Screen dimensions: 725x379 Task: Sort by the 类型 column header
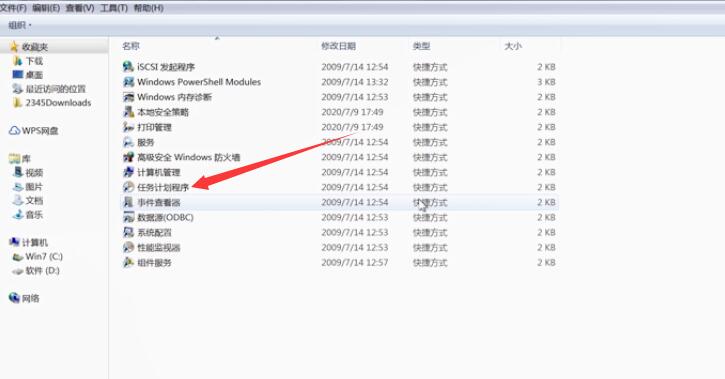coord(421,46)
